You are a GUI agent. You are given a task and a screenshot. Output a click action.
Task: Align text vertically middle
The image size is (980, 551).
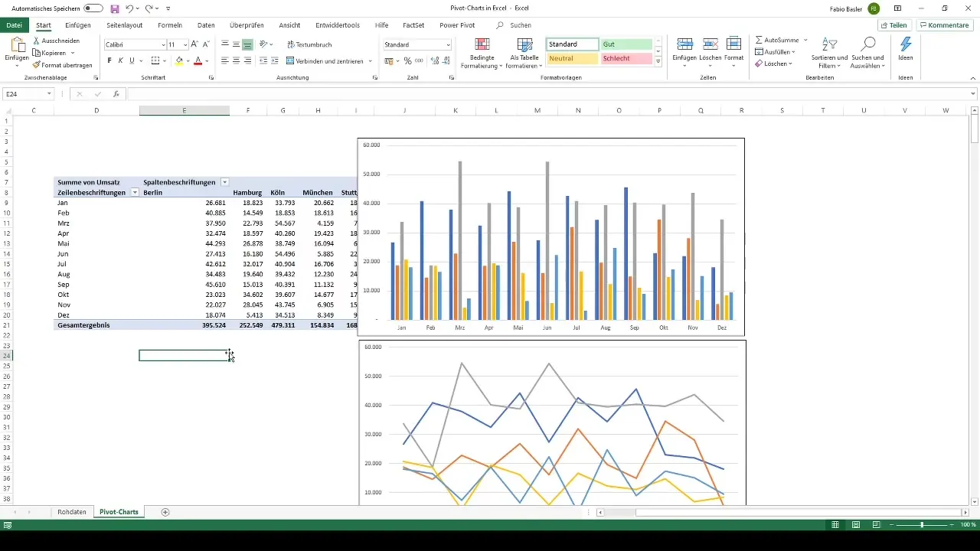coord(236,44)
